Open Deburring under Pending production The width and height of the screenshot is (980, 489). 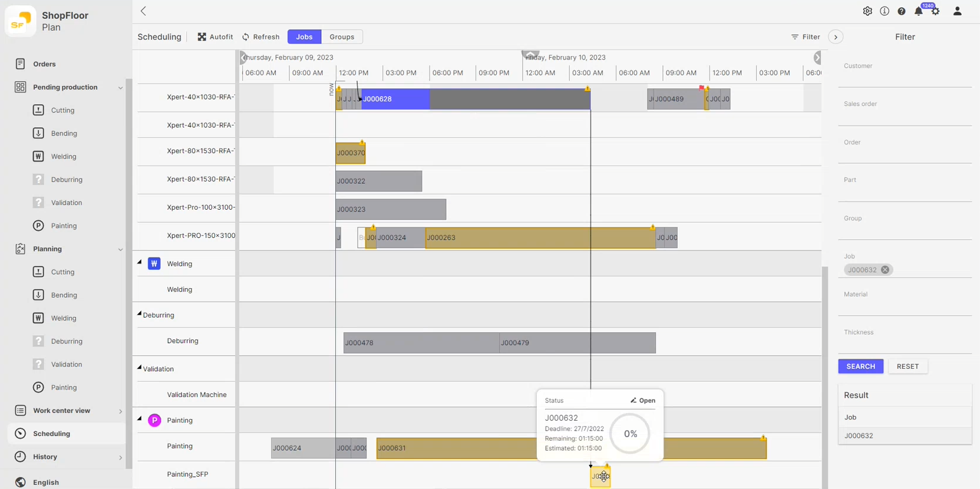pyautogui.click(x=67, y=179)
